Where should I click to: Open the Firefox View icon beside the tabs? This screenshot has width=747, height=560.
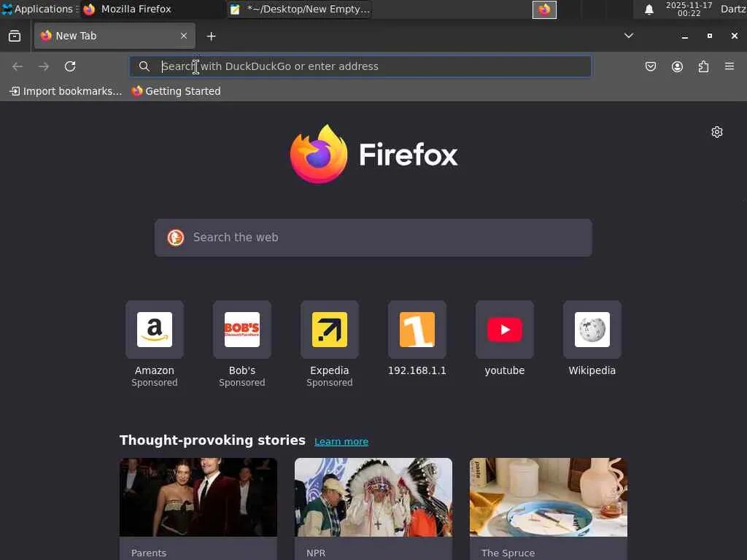click(x=15, y=36)
